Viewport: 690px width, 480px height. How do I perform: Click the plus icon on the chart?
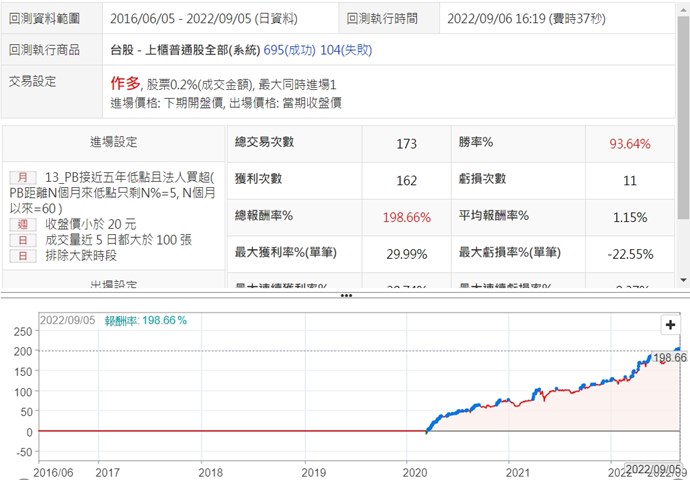coord(670,325)
